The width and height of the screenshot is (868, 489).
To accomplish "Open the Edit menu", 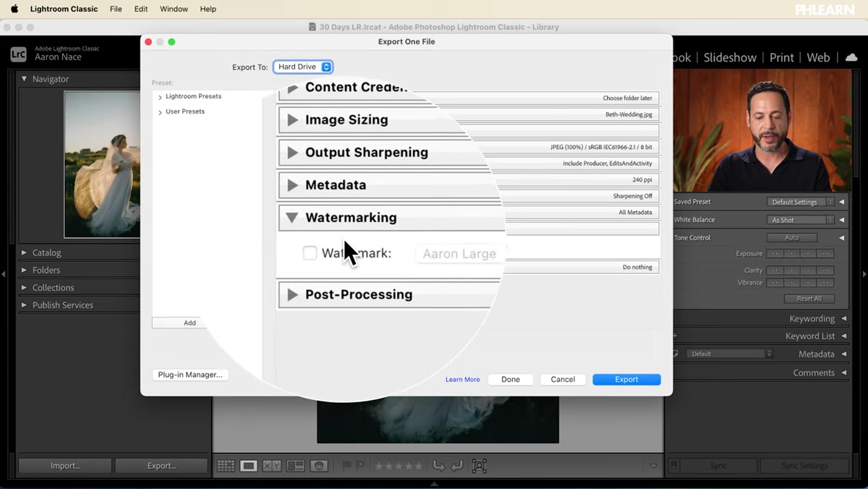I will [141, 9].
